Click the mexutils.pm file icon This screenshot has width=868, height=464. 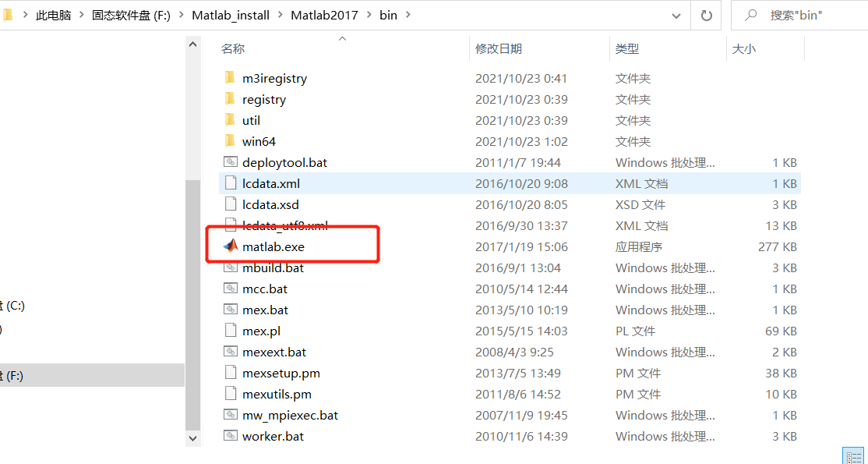point(231,394)
